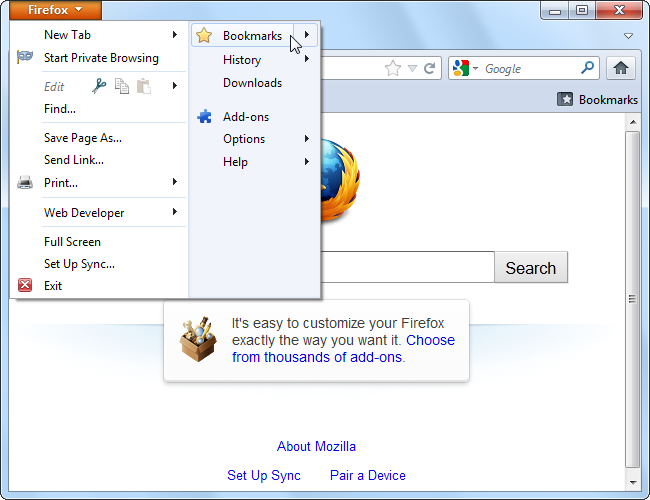The width and height of the screenshot is (650, 500).
Task: Click the Bookmarks toolbar star icon
Action: pyautogui.click(x=565, y=100)
